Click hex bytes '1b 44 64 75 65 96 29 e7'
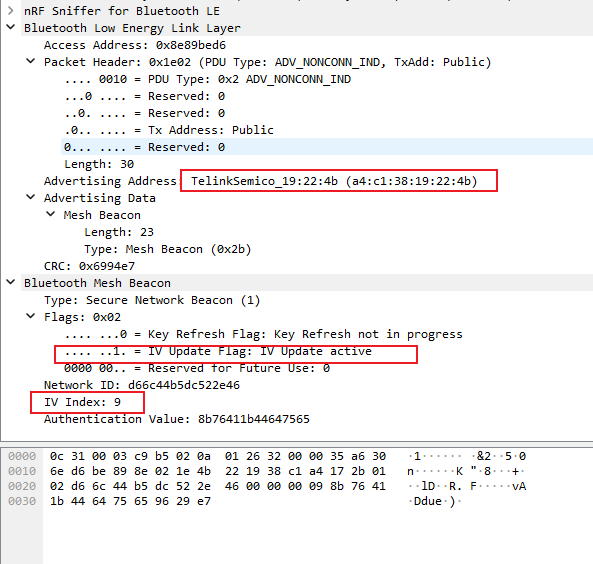The height and width of the screenshot is (564, 593). pyautogui.click(x=130, y=501)
